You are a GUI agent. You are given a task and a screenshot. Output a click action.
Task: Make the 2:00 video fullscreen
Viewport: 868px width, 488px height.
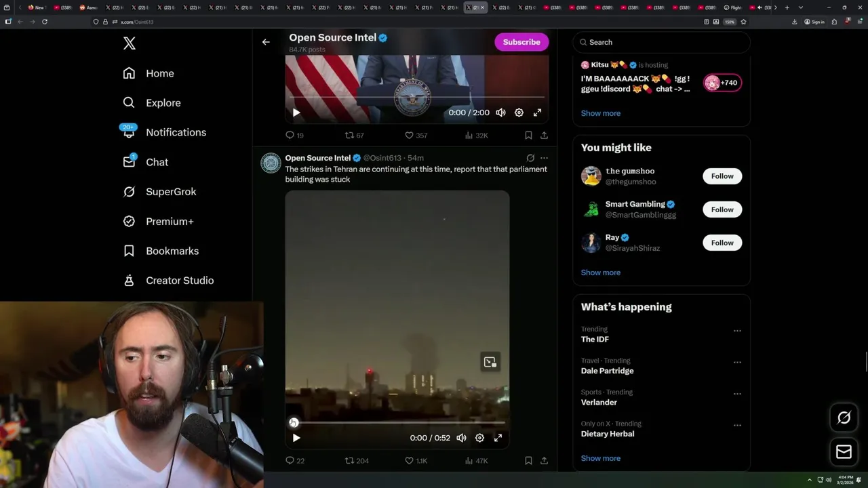click(x=537, y=113)
